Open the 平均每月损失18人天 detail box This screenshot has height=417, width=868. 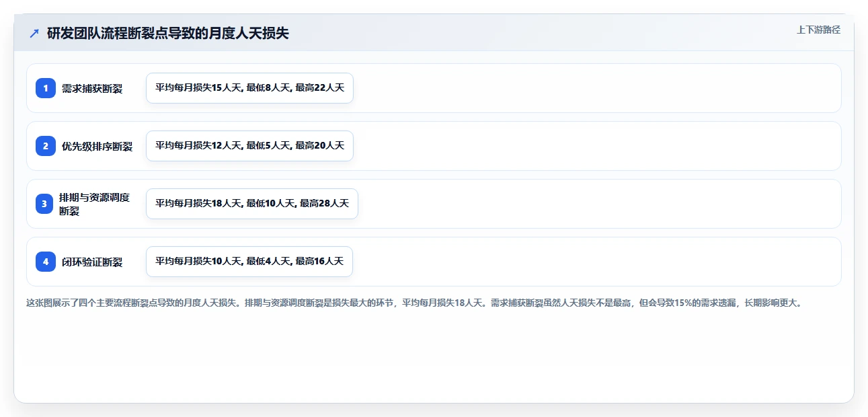click(x=252, y=204)
